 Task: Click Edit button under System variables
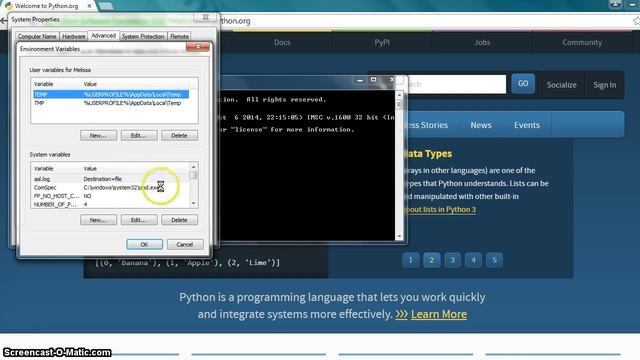[139, 220]
